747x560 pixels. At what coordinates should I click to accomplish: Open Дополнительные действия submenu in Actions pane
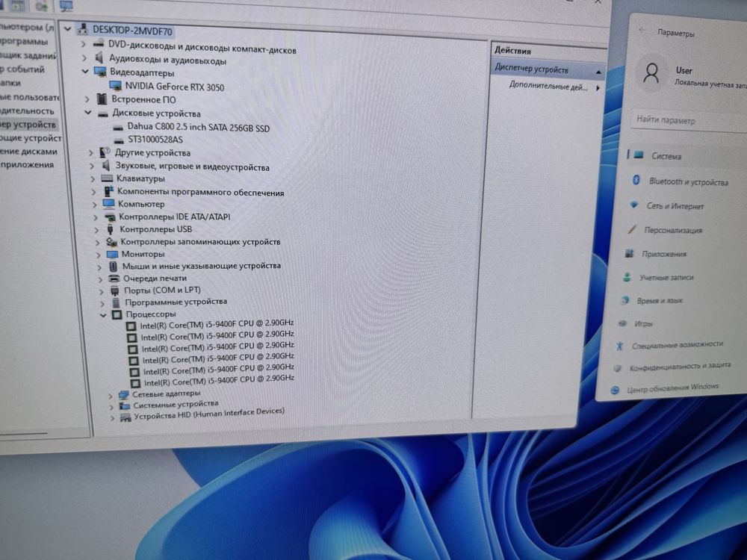[553, 87]
